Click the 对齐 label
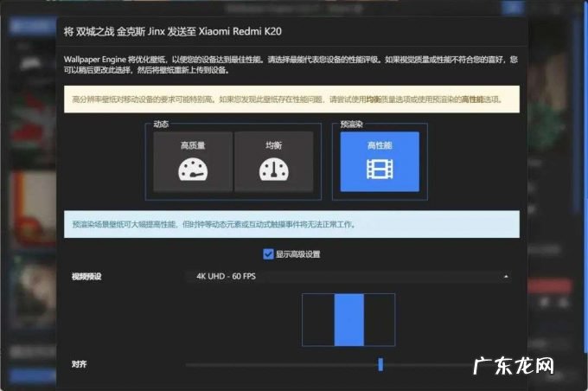Screen dimensions: 588x391 pos(80,364)
